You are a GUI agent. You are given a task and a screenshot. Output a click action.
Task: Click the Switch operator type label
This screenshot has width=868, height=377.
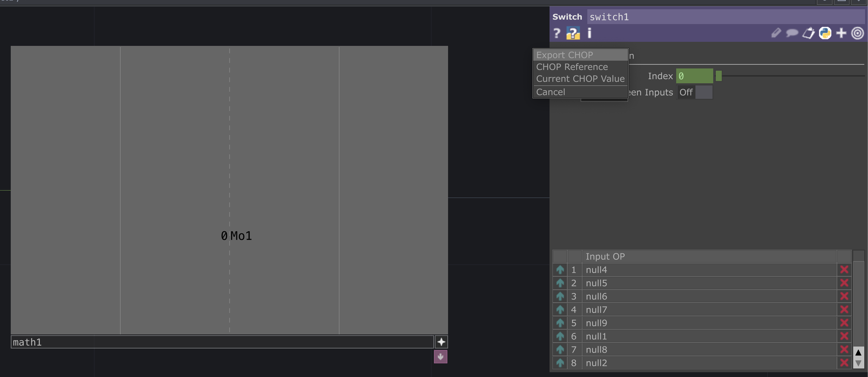[567, 17]
